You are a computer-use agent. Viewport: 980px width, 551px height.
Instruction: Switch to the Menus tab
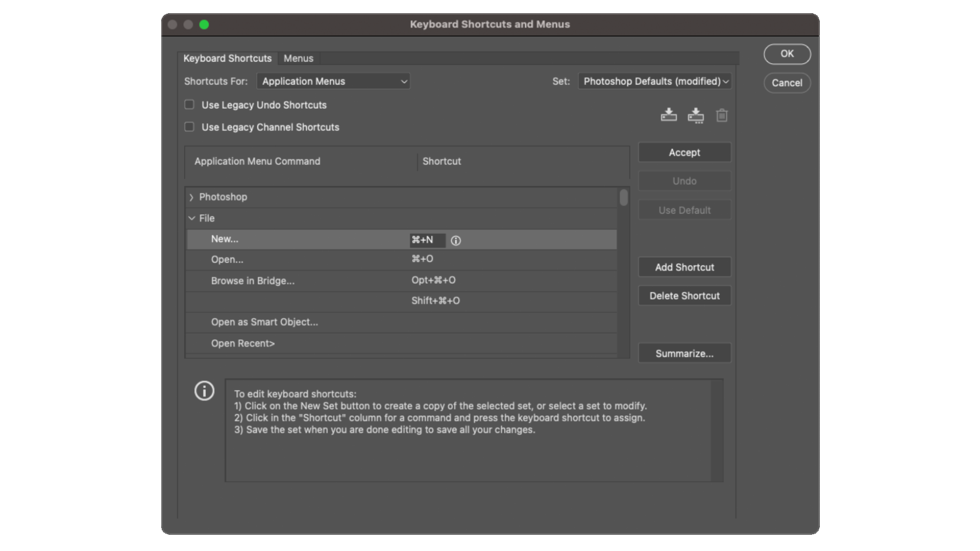(299, 58)
